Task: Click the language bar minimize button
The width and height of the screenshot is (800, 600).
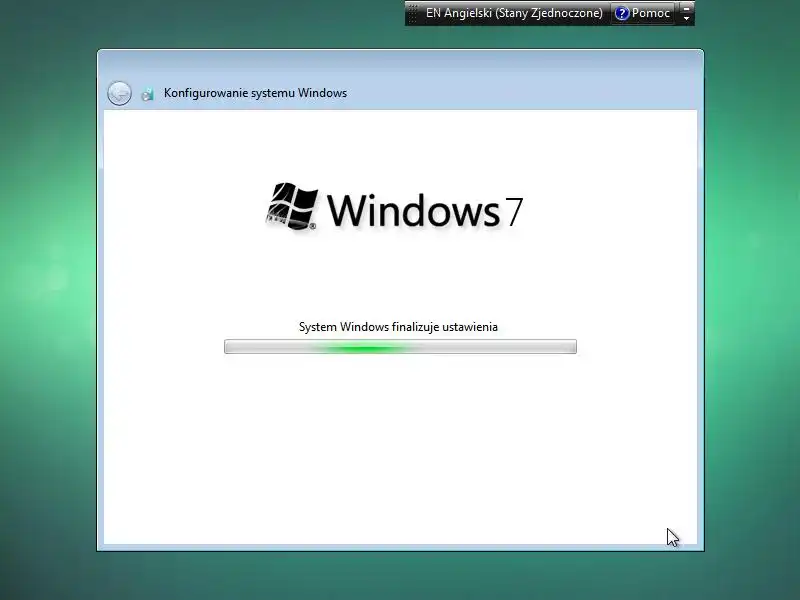Action: click(x=686, y=8)
